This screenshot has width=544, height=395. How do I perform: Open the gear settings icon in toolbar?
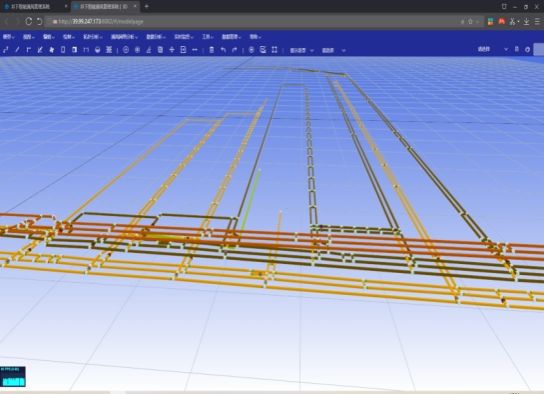[527, 50]
